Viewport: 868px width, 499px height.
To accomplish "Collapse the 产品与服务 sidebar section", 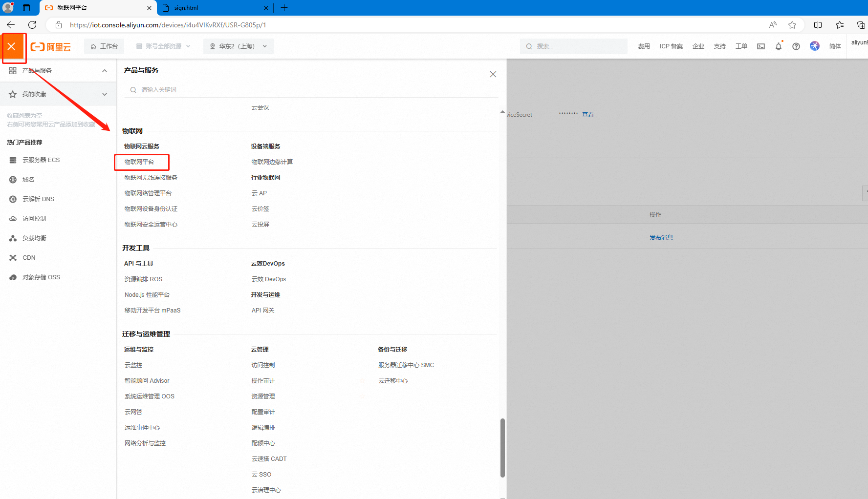I will (104, 71).
